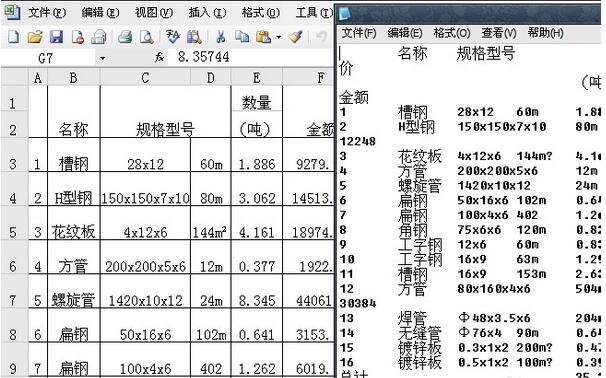The height and width of the screenshot is (378, 606).
Task: Select column E header
Action: 257,78
